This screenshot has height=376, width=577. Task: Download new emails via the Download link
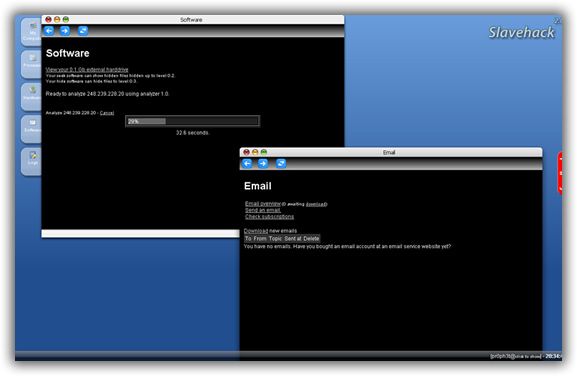pos(256,231)
